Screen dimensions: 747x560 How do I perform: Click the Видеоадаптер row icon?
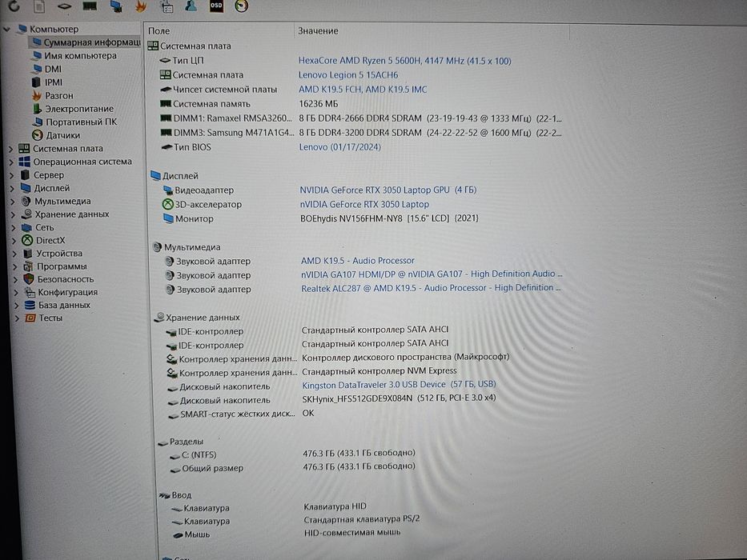pos(167,190)
